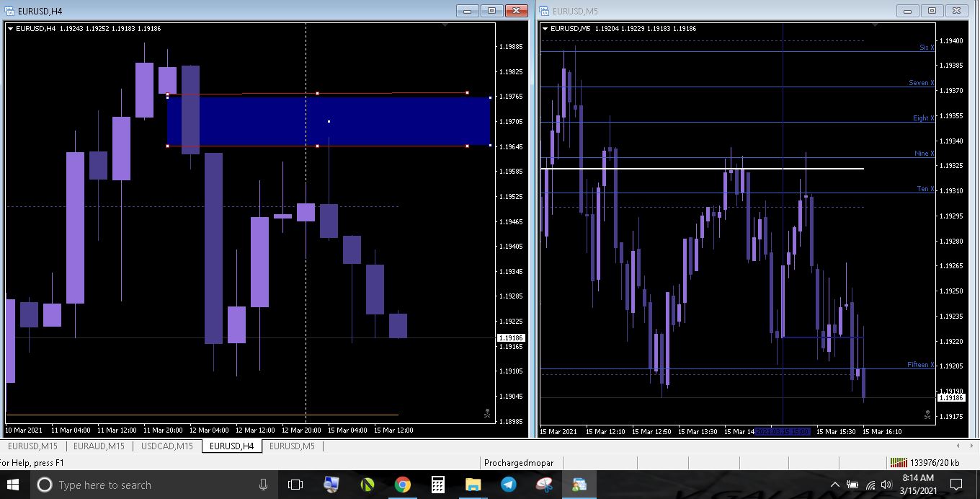Select the USDCAD,M15 chart tab
The width and height of the screenshot is (980, 499).
click(x=167, y=446)
